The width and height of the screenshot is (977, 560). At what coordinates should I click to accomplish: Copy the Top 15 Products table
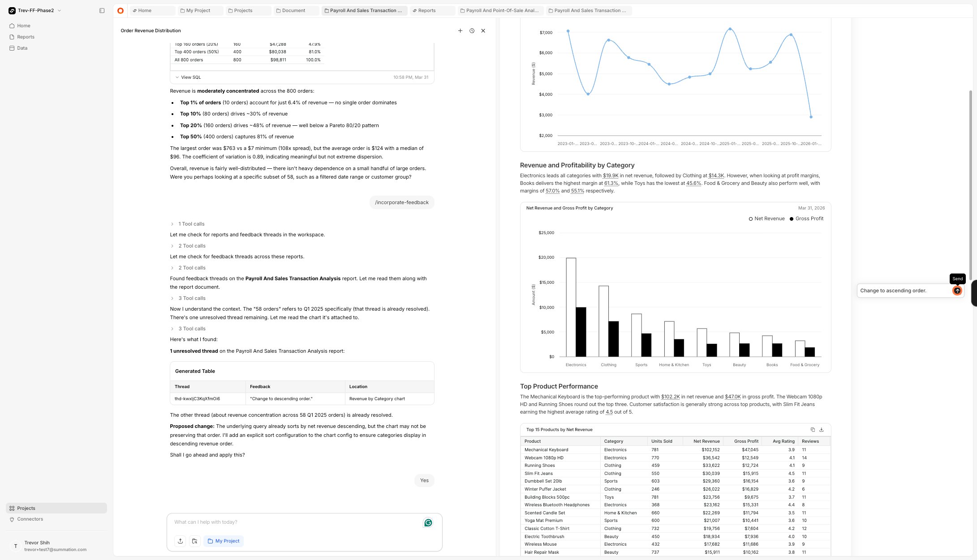[x=813, y=429]
